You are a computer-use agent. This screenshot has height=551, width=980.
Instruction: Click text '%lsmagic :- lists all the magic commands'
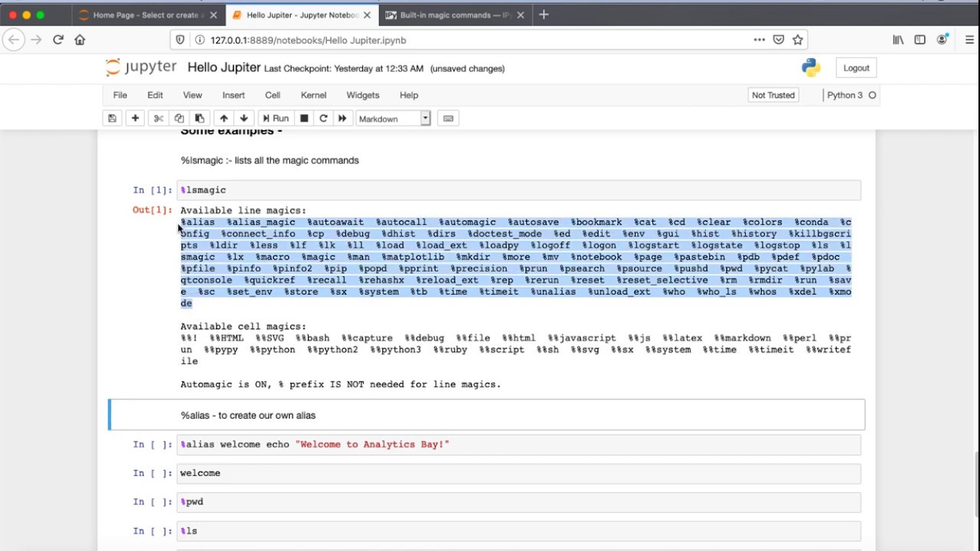pyautogui.click(x=269, y=160)
